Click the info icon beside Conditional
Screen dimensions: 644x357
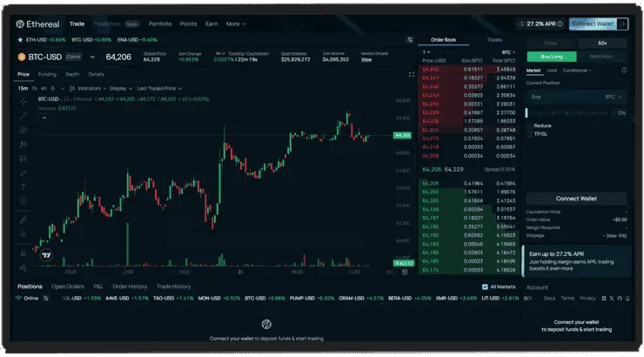(x=624, y=71)
